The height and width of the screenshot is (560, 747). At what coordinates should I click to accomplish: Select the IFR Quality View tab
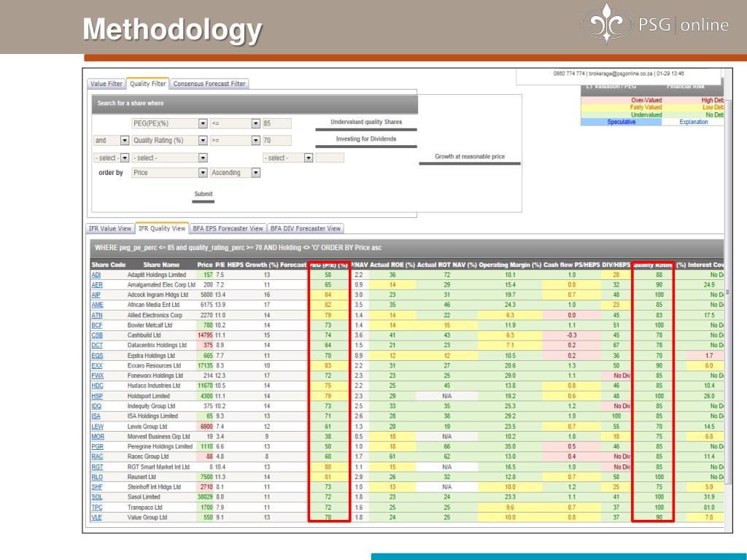tap(162, 228)
